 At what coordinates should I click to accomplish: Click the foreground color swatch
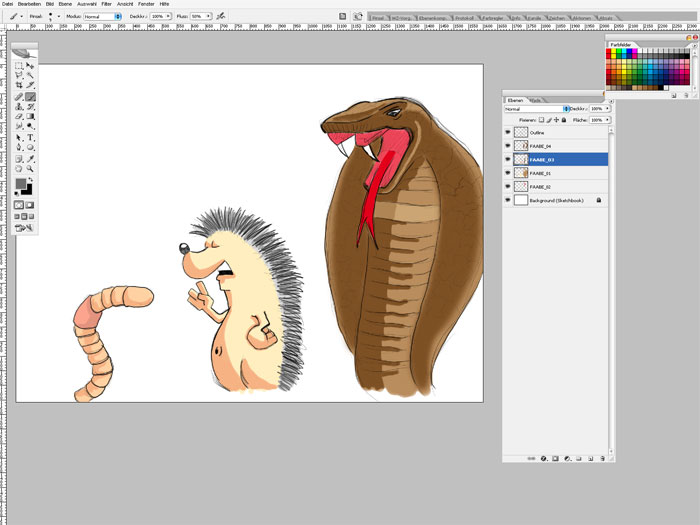coord(20,183)
